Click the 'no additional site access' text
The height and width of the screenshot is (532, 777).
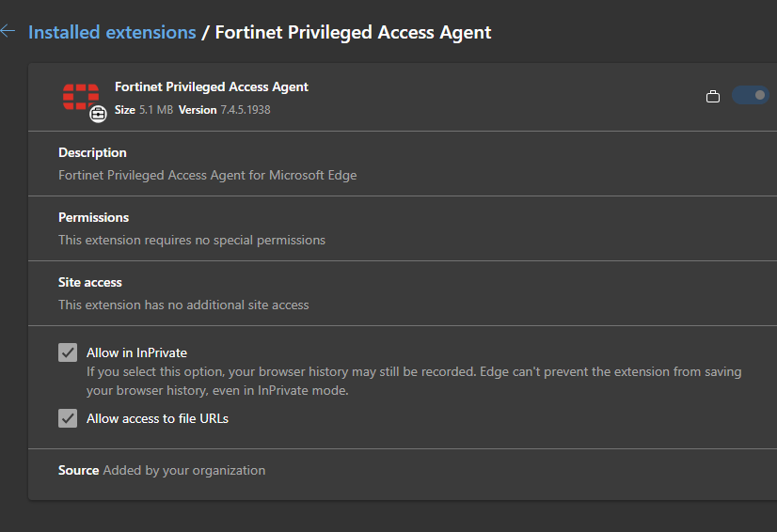183,305
